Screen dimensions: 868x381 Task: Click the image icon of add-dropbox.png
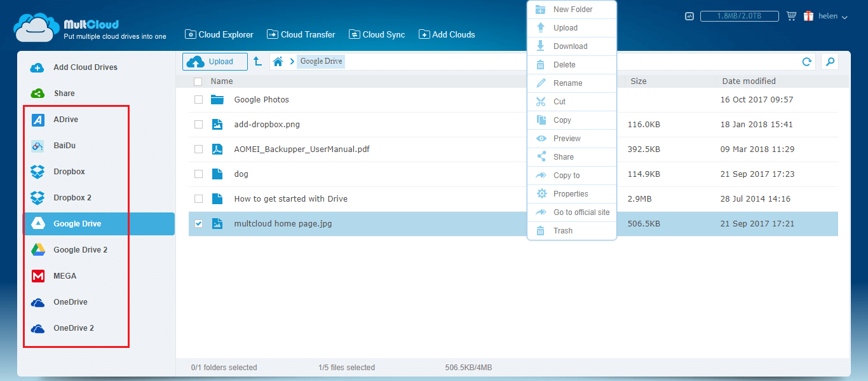coord(217,125)
